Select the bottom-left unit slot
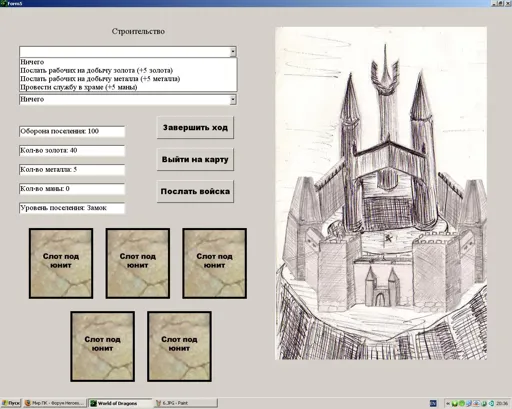The image size is (512, 409). pyautogui.click(x=103, y=346)
